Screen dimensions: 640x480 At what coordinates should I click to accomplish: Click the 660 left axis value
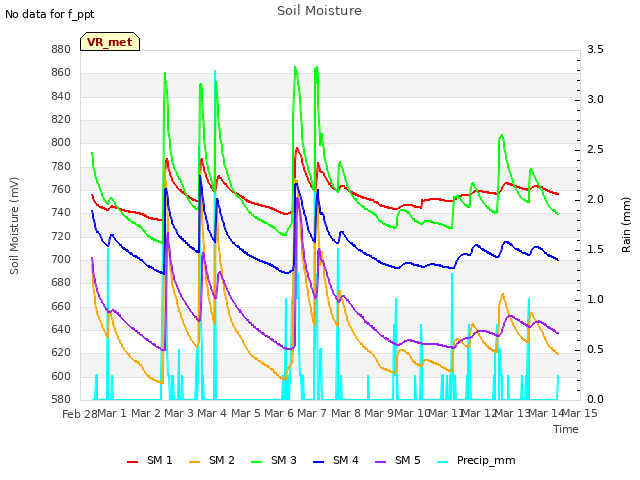(x=61, y=307)
